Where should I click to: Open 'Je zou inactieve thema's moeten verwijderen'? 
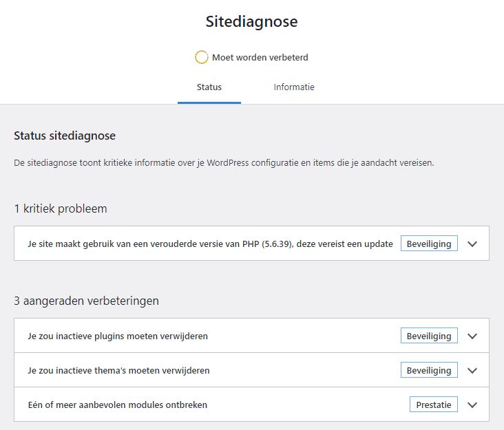118,370
